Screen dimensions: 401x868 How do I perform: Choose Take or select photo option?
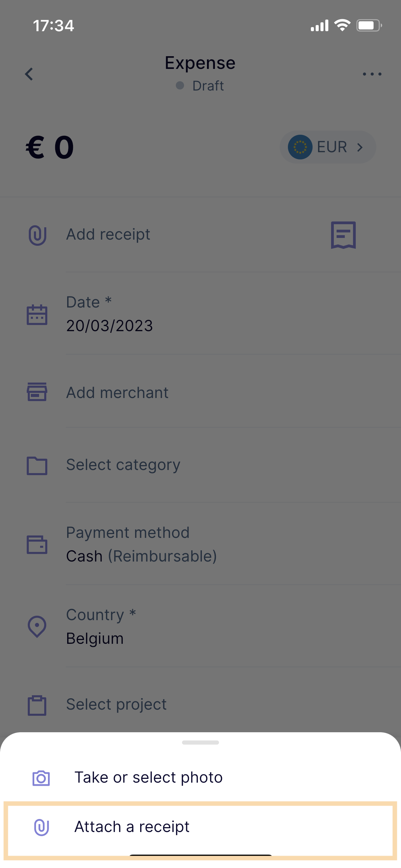(x=200, y=777)
